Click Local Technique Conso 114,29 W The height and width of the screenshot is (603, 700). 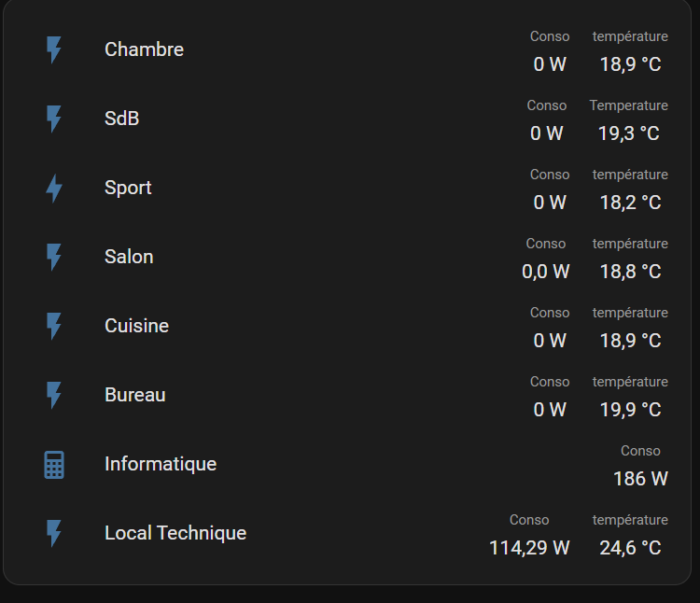(x=529, y=548)
